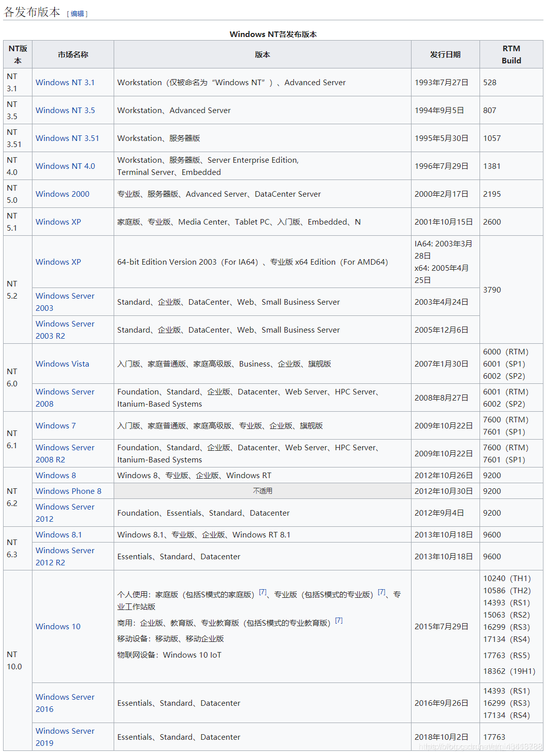
Task: Select the build number 1057
Action: (492, 138)
